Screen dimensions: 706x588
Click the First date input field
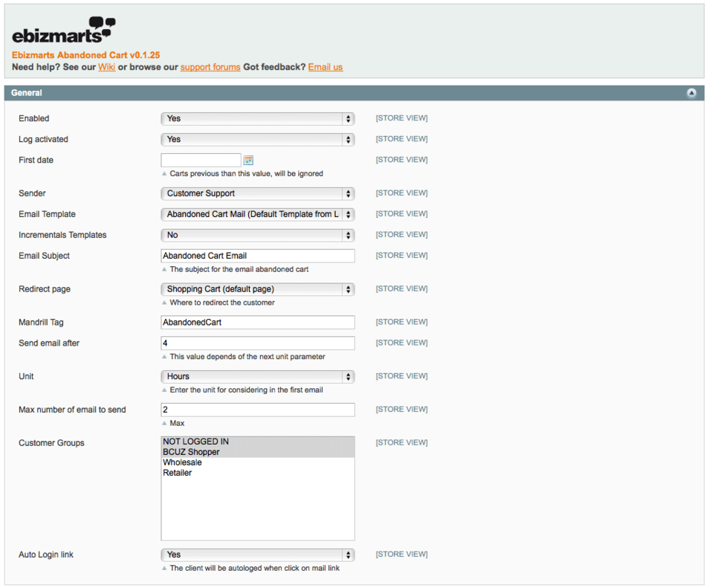201,160
